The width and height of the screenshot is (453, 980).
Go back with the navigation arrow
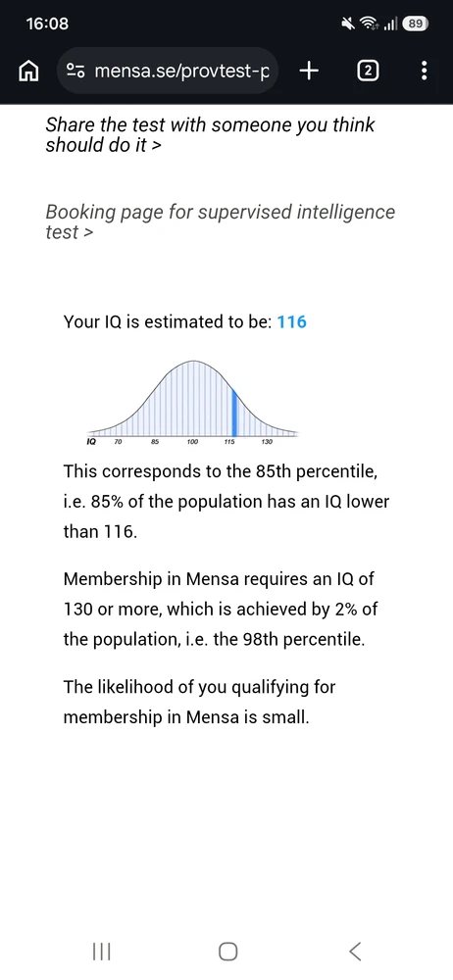(355, 952)
